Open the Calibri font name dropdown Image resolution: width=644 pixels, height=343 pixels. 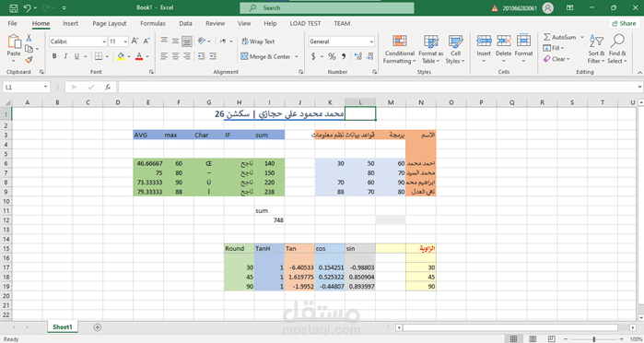[x=104, y=41]
